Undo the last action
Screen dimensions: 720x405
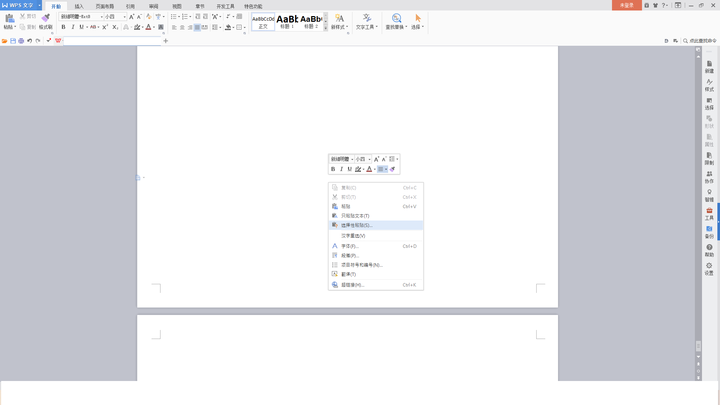coord(29,41)
